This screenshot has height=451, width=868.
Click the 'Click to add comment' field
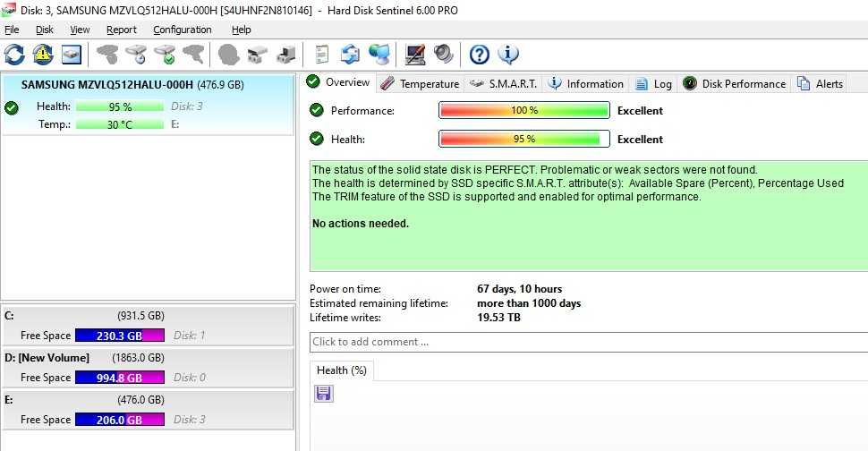point(589,342)
